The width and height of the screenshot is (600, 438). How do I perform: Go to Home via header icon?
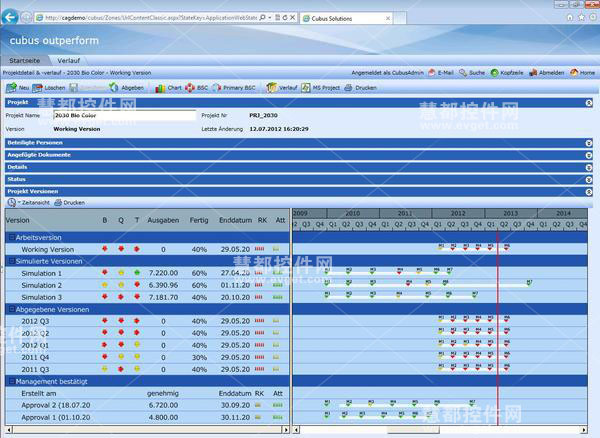pos(574,72)
